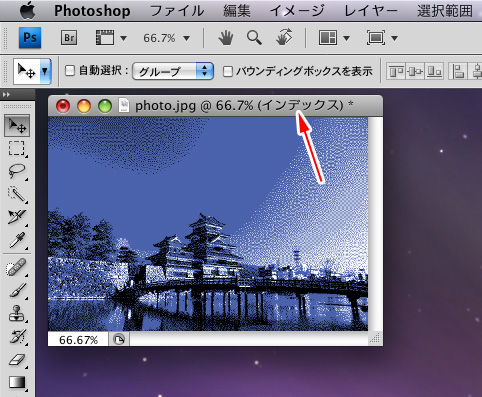Select the Clone Stamp tool
The height and width of the screenshot is (397, 482).
tap(17, 313)
